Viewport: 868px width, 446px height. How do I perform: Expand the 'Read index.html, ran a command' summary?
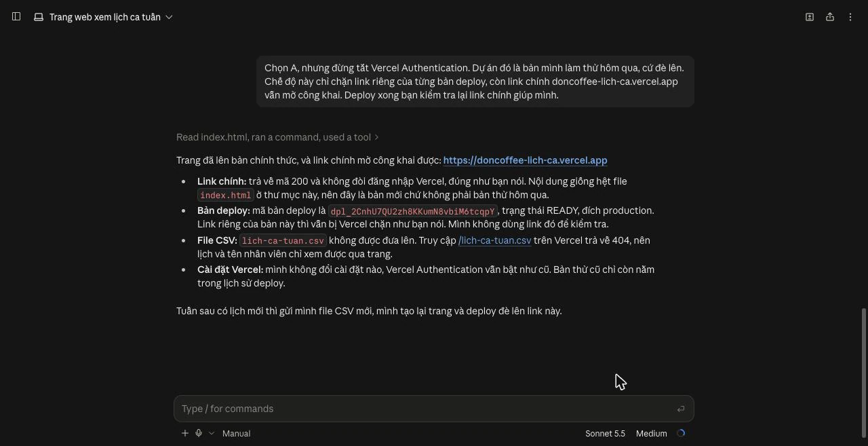click(277, 137)
